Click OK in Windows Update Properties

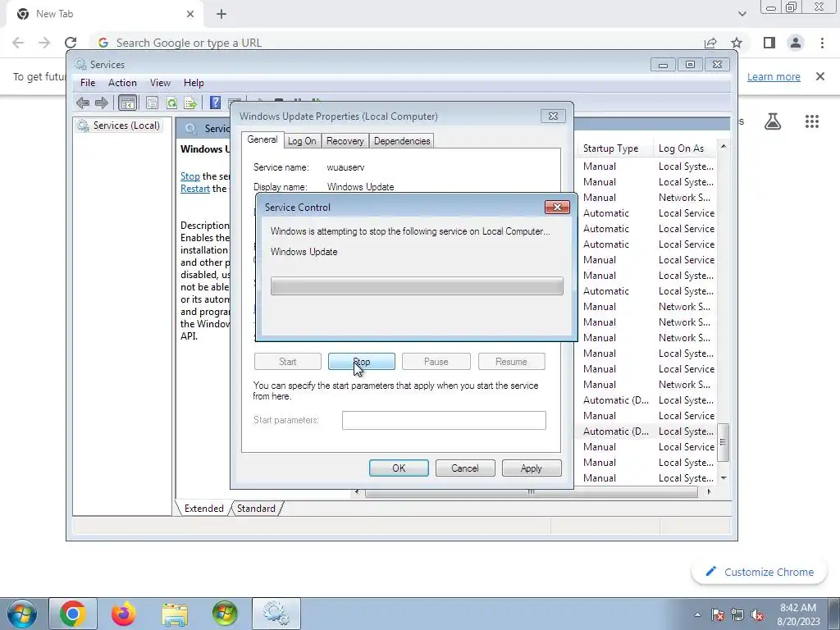click(x=399, y=468)
